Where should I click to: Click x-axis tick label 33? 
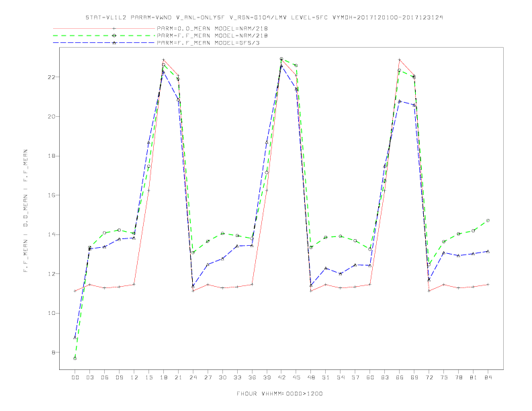[237, 377]
